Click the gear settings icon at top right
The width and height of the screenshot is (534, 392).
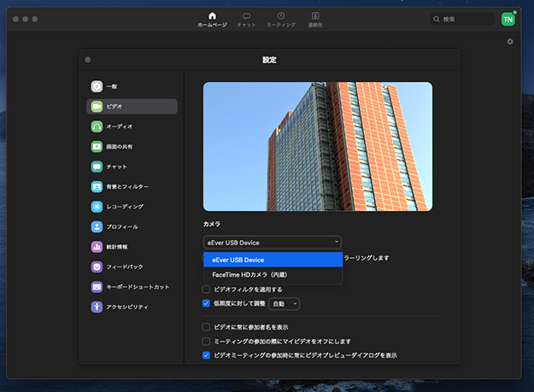click(510, 41)
